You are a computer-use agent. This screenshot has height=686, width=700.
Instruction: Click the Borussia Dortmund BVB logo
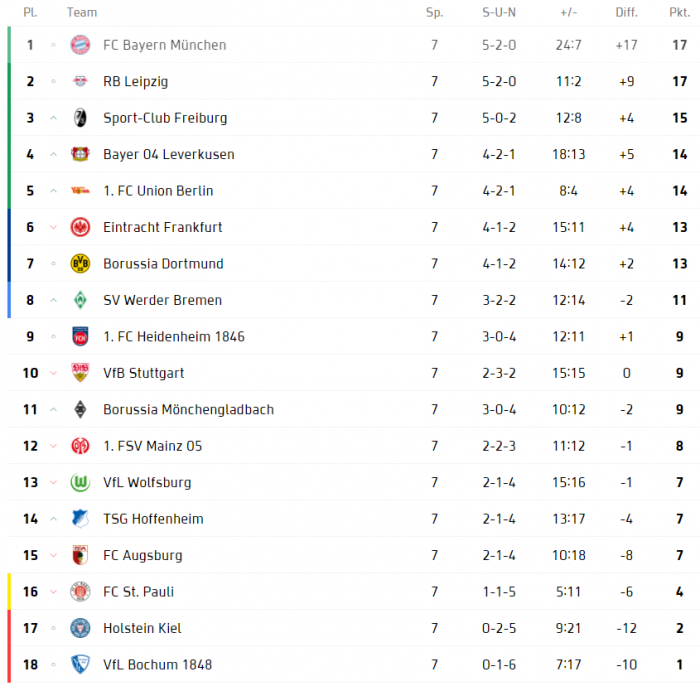(80, 264)
